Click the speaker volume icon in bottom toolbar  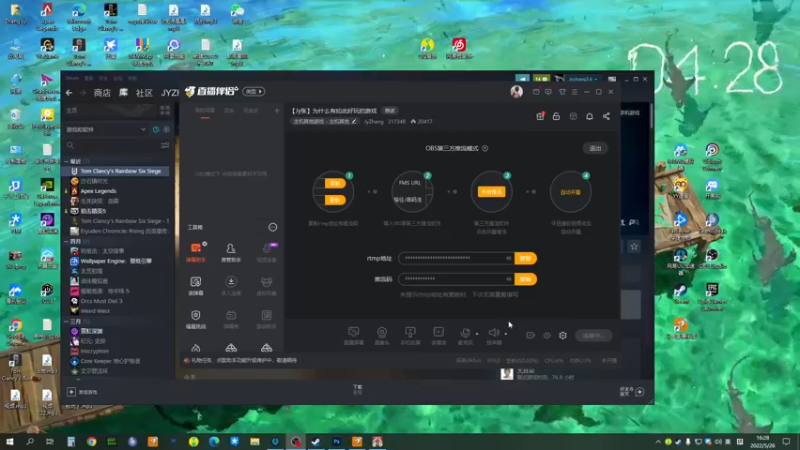tap(493, 332)
